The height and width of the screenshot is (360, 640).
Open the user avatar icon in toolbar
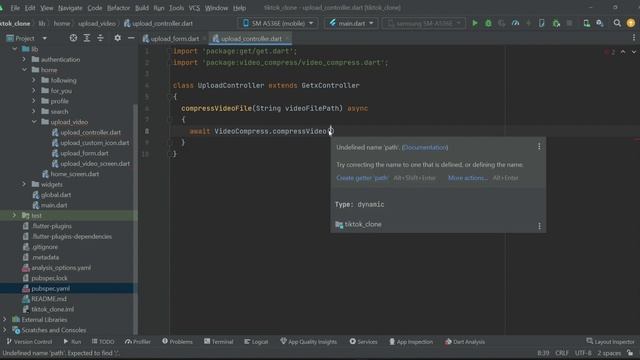point(631,23)
